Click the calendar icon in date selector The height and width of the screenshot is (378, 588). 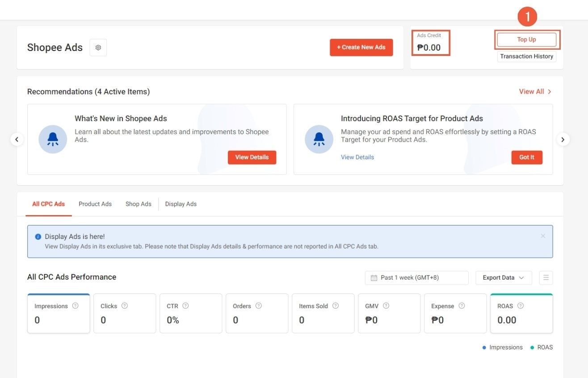374,278
